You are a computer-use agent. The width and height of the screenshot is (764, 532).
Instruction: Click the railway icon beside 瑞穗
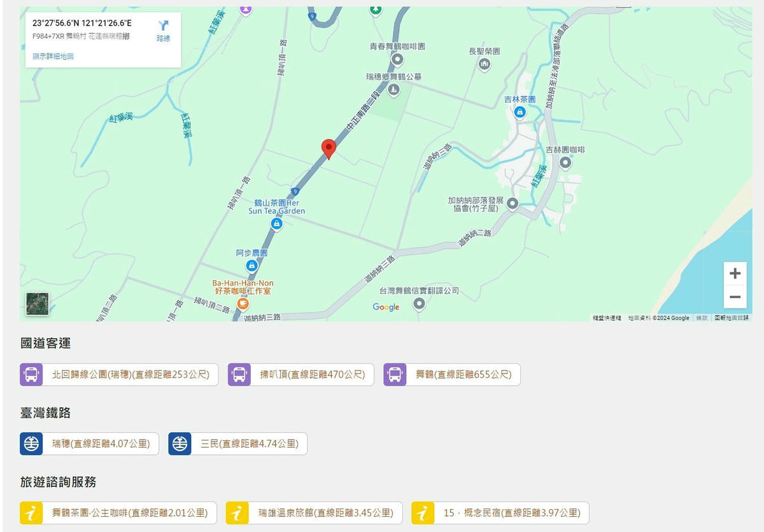pos(31,444)
